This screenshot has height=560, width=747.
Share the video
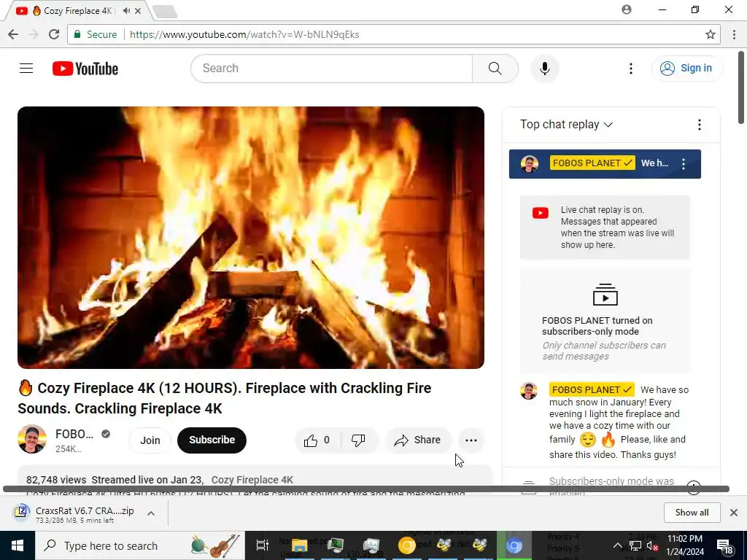(417, 440)
